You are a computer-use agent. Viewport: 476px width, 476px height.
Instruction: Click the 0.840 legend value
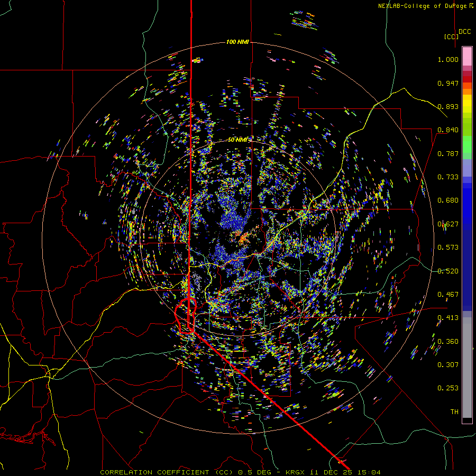click(448, 130)
